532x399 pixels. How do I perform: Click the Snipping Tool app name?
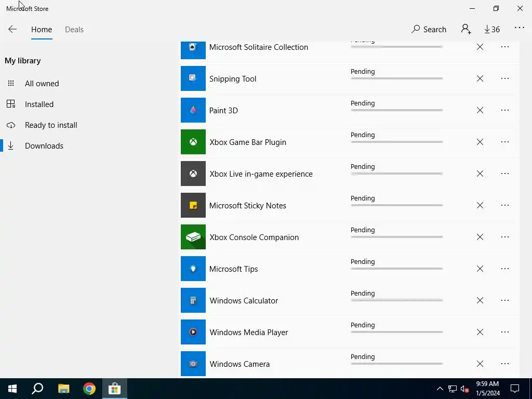click(233, 79)
